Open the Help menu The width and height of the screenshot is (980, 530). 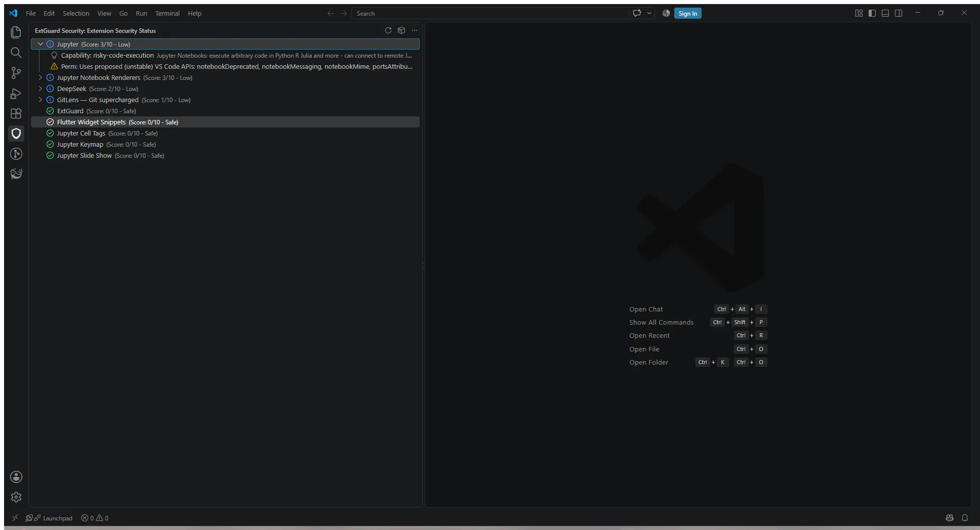(x=195, y=13)
